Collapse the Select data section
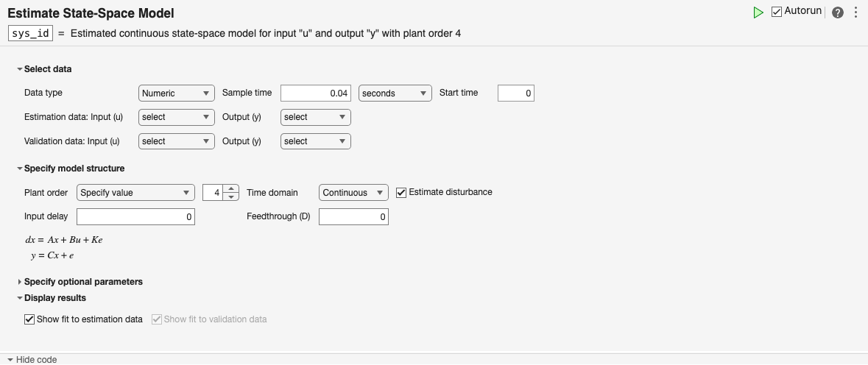The width and height of the screenshot is (868, 365). (x=20, y=69)
